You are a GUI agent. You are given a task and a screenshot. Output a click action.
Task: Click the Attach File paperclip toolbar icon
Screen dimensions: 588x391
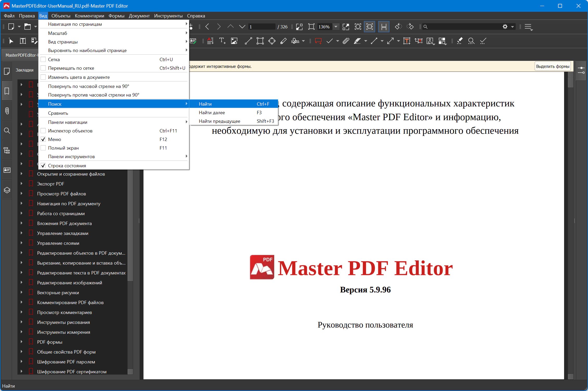coord(346,41)
